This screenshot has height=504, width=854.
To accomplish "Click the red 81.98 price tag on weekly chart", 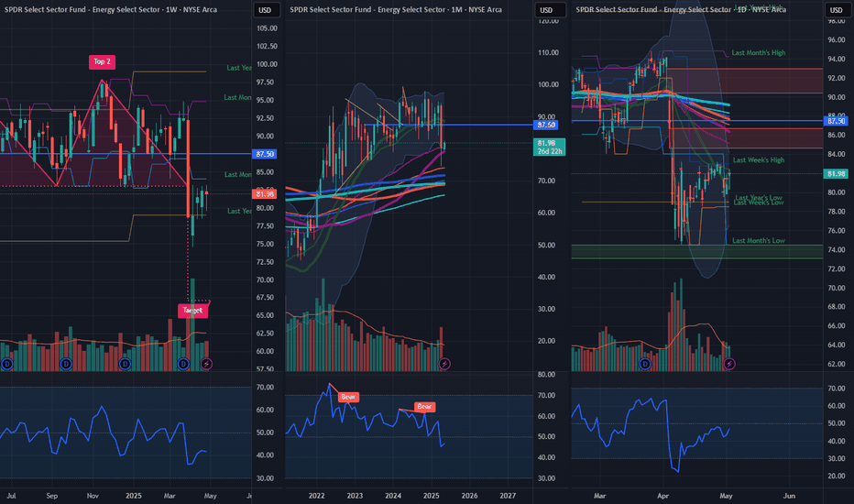I will (265, 194).
